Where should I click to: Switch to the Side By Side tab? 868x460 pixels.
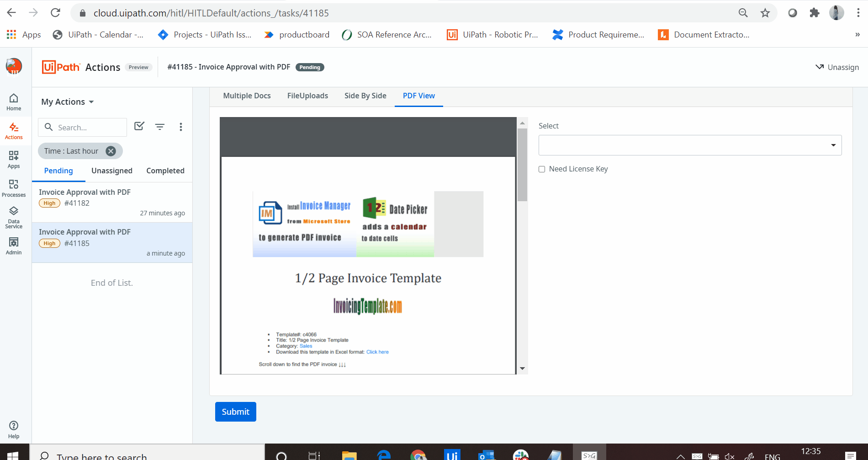[365, 96]
